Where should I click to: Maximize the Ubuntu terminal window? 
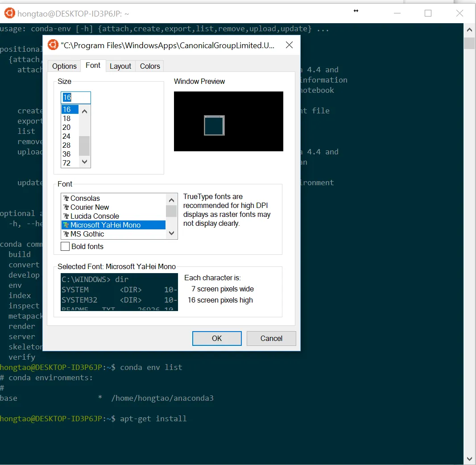(x=428, y=13)
